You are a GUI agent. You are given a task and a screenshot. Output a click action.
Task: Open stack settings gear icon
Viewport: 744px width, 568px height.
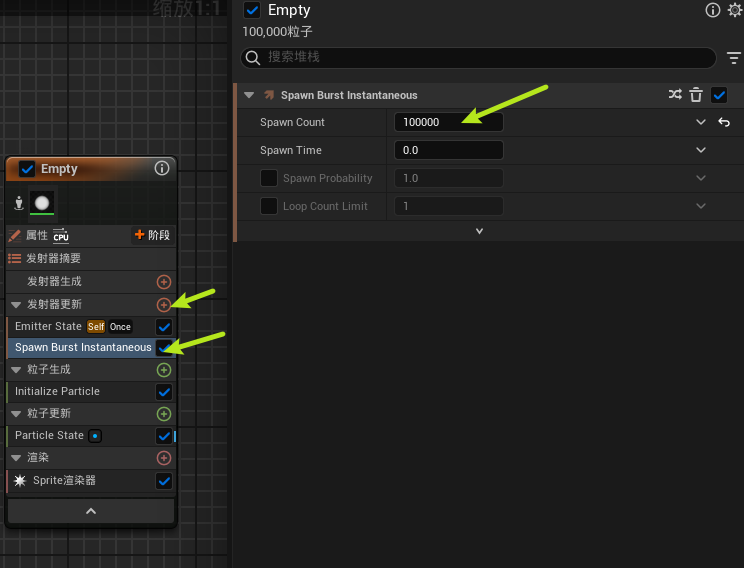click(735, 10)
